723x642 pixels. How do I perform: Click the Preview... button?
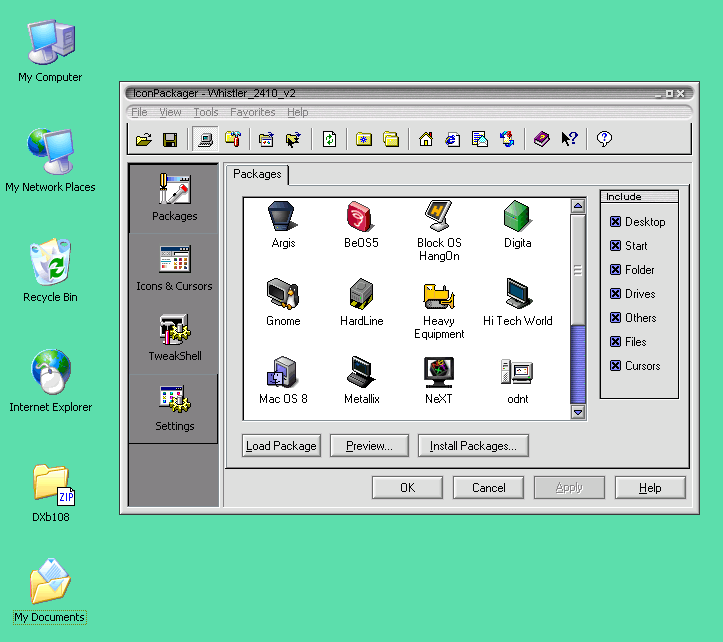[x=369, y=446]
